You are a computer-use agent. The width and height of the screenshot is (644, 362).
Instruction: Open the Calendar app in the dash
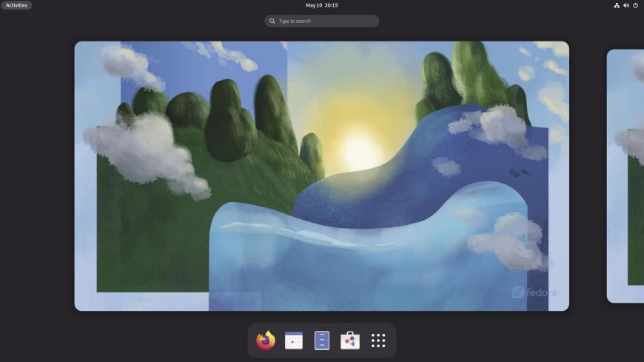tap(294, 341)
